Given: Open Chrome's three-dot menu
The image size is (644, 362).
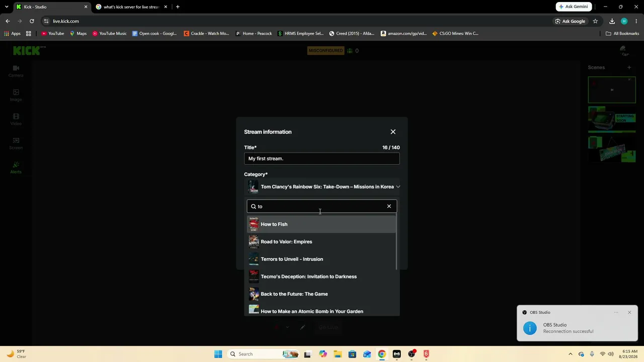Looking at the screenshot, I should pyautogui.click(x=636, y=21).
